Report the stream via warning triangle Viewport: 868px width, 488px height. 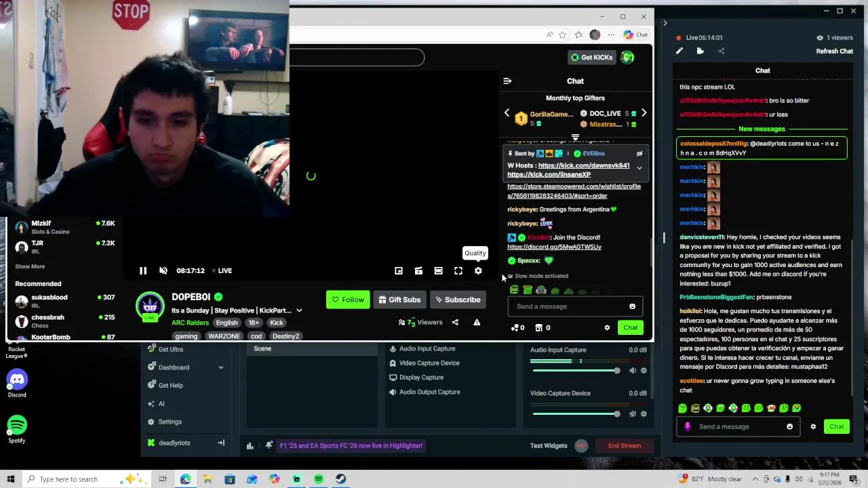(477, 323)
